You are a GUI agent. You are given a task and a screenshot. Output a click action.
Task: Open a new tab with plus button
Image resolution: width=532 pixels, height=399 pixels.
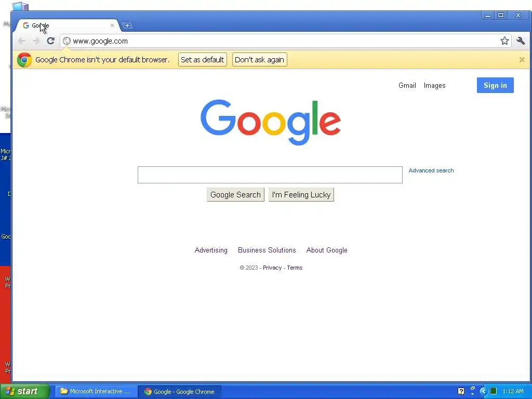(x=127, y=25)
